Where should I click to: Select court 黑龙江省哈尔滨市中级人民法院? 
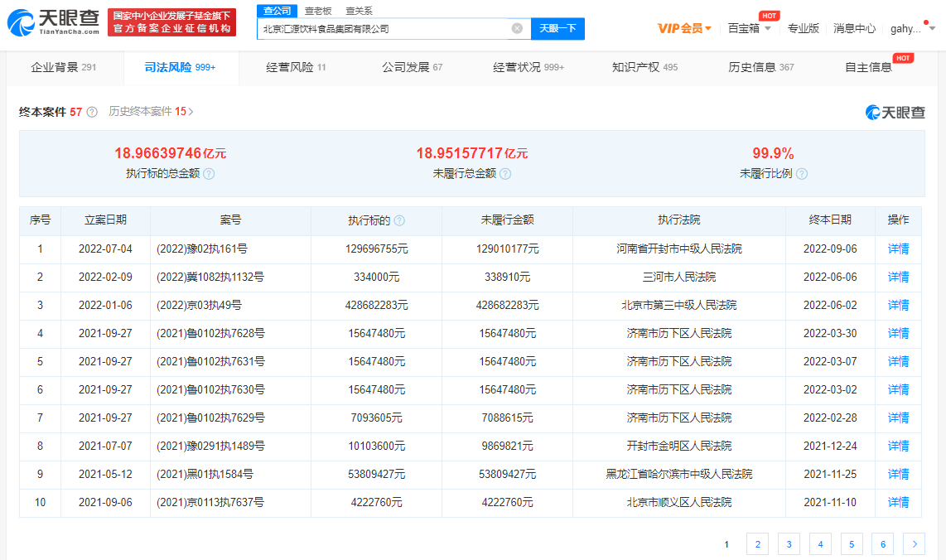pyautogui.click(x=678, y=475)
